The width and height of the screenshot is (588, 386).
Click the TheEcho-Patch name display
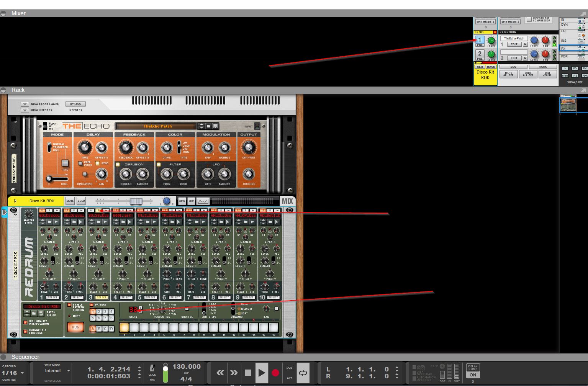pyautogui.click(x=157, y=126)
